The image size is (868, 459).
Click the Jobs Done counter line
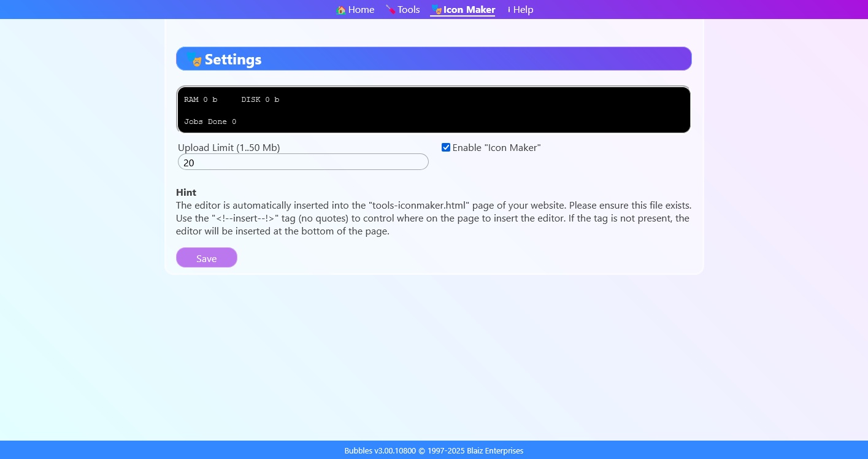[210, 121]
